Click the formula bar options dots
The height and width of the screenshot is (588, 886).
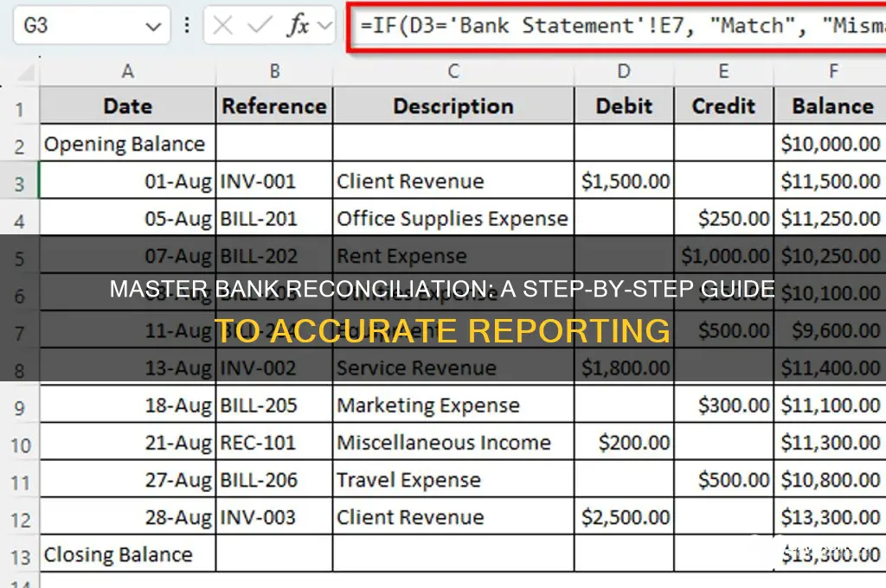187,25
